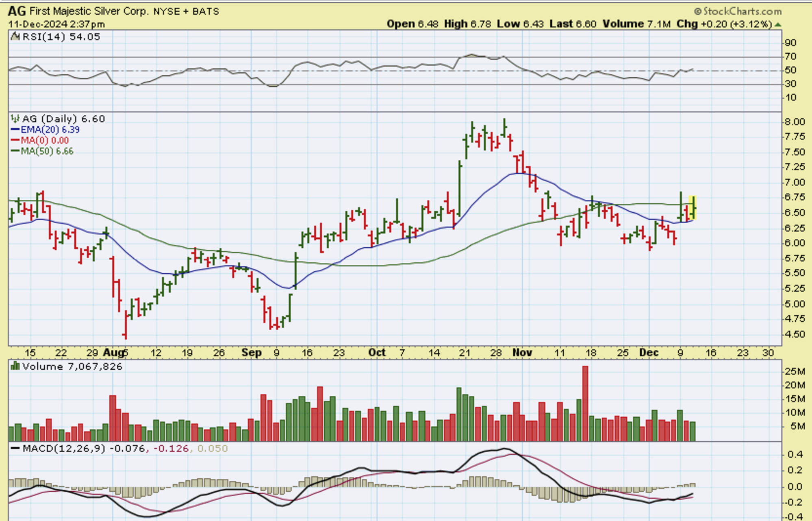812x521 pixels.
Task: Click the AG ticker symbol in header
Action: (17, 11)
